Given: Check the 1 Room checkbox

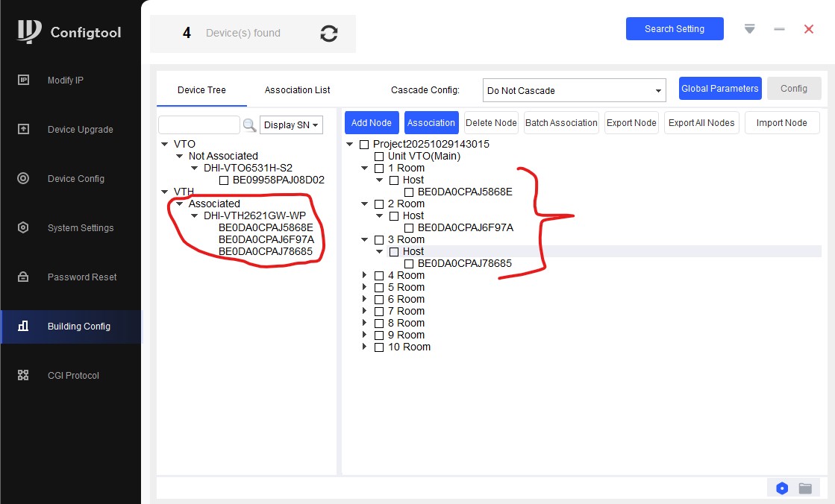Looking at the screenshot, I should click(379, 168).
